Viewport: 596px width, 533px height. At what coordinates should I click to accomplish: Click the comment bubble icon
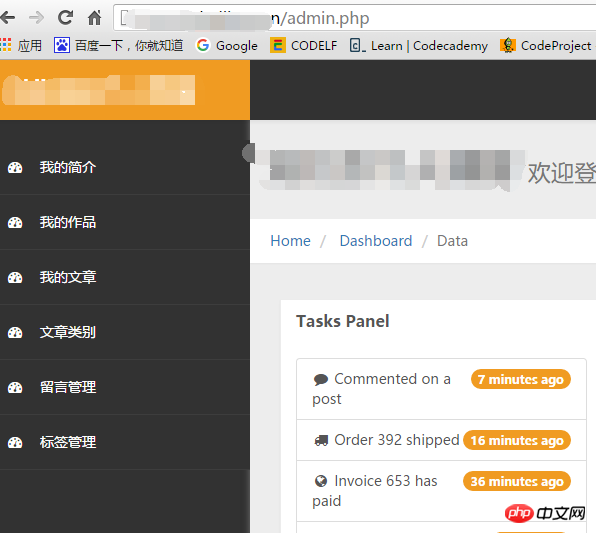click(321, 379)
